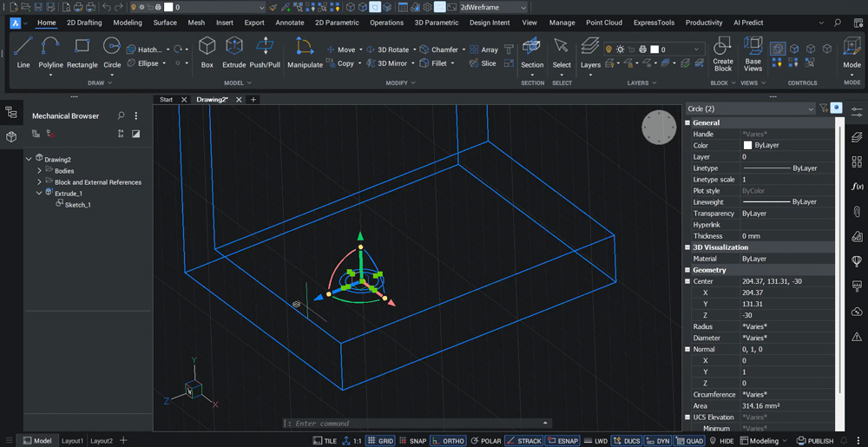Toggle POLAR tracking
Viewport: 868px width, 447px height.
(485, 441)
